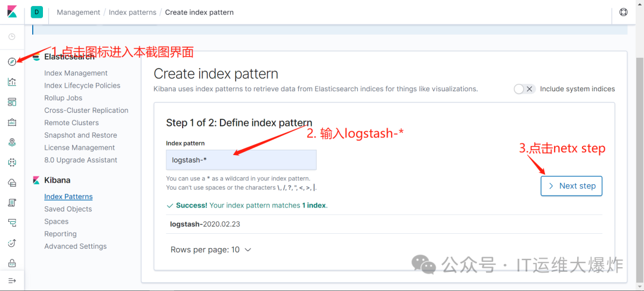644x291 pixels.
Task: Open Saved Objects link
Action: [68, 209]
